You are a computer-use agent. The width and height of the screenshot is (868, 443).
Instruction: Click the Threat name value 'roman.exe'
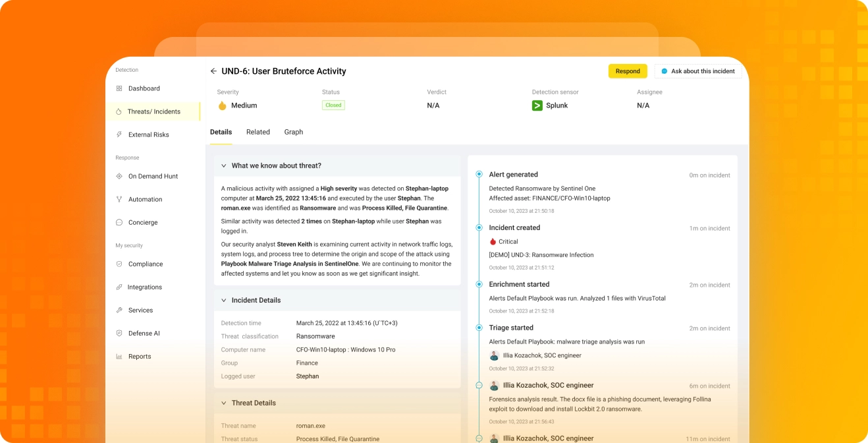point(311,426)
